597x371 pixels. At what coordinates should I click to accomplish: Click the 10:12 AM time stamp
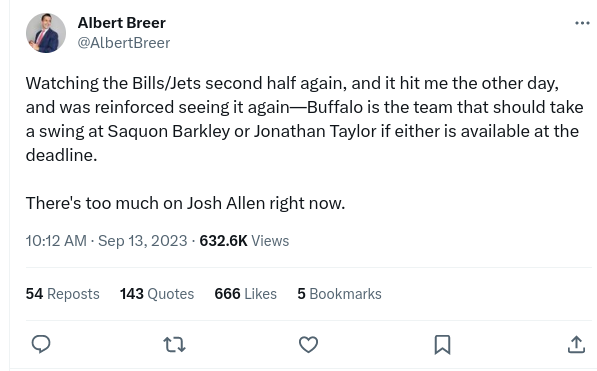(56, 241)
